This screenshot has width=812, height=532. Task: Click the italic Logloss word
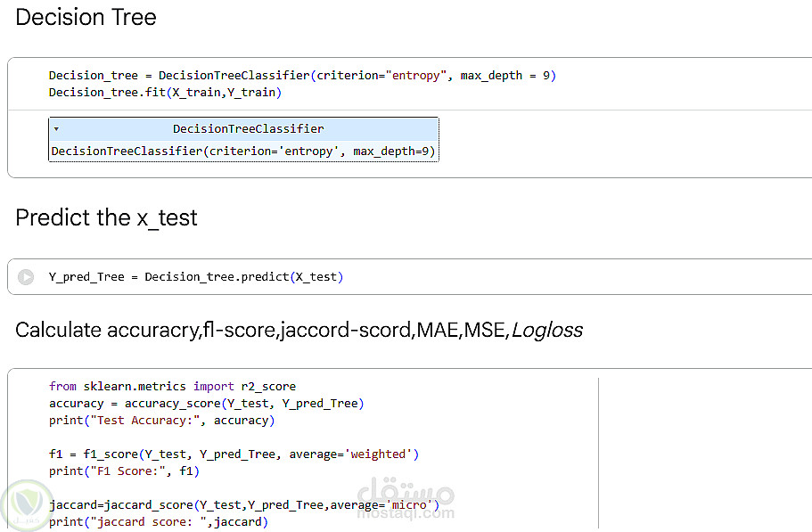[x=546, y=331]
